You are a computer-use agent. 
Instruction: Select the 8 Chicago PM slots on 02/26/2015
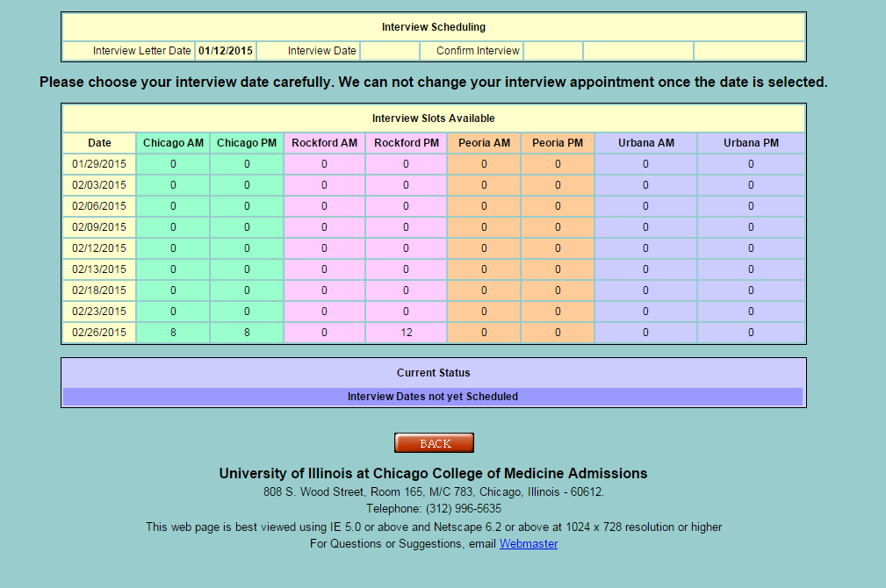(x=247, y=333)
